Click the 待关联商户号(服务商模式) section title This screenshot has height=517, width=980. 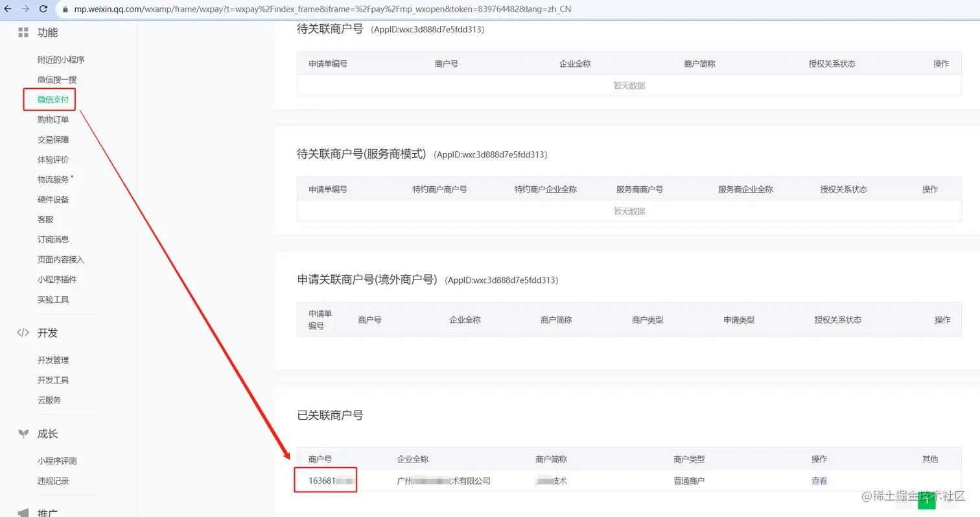[362, 154]
